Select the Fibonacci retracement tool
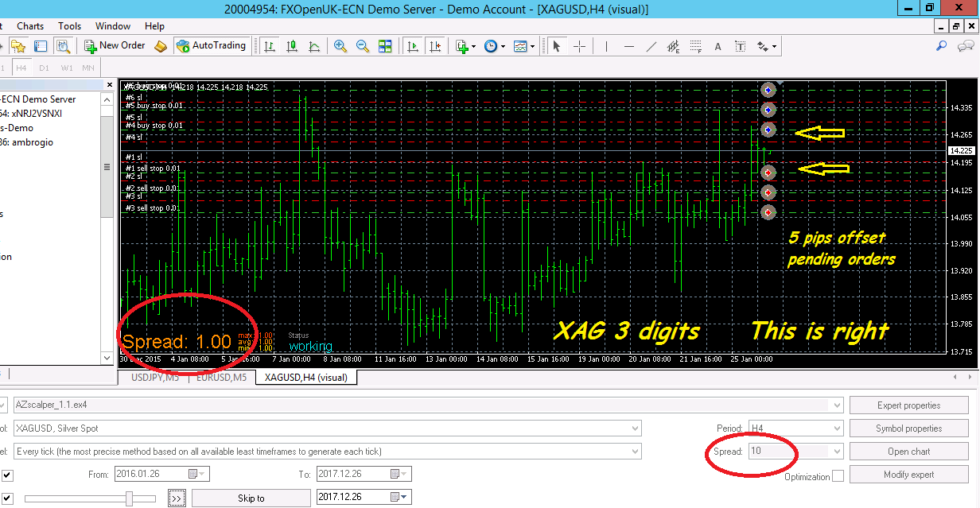980x508 pixels. click(x=696, y=46)
